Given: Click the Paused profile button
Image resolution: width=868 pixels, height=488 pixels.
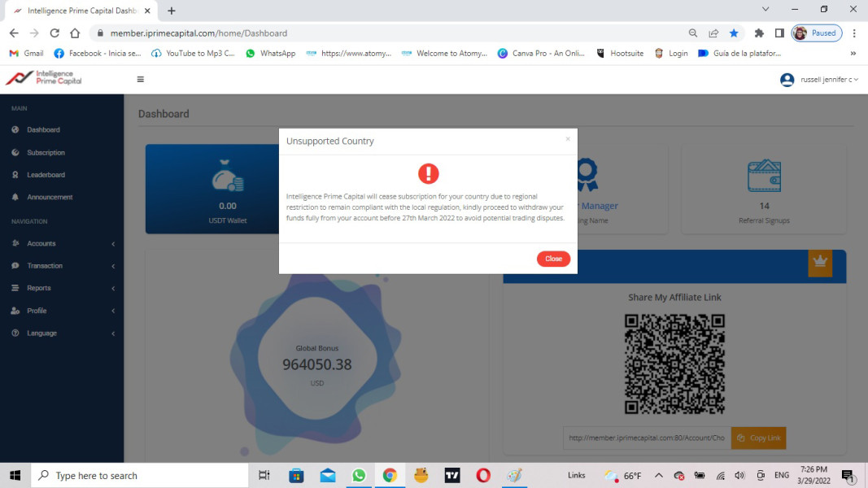Looking at the screenshot, I should tap(817, 33).
